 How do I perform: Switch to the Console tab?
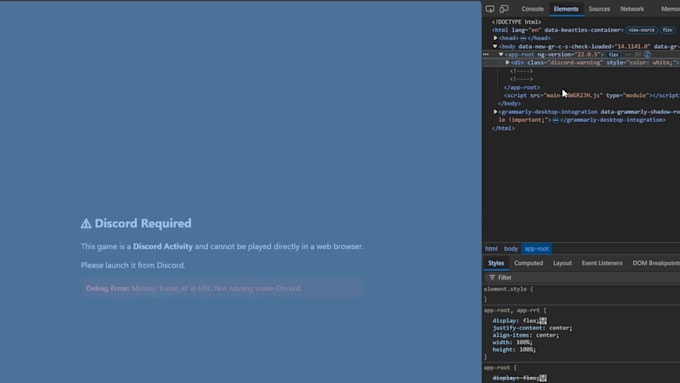tap(532, 9)
